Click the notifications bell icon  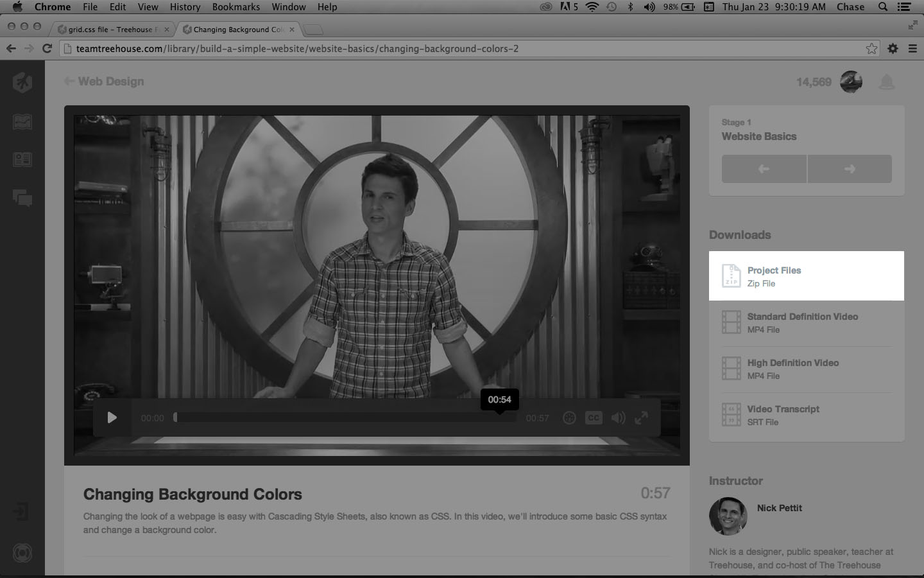(886, 82)
